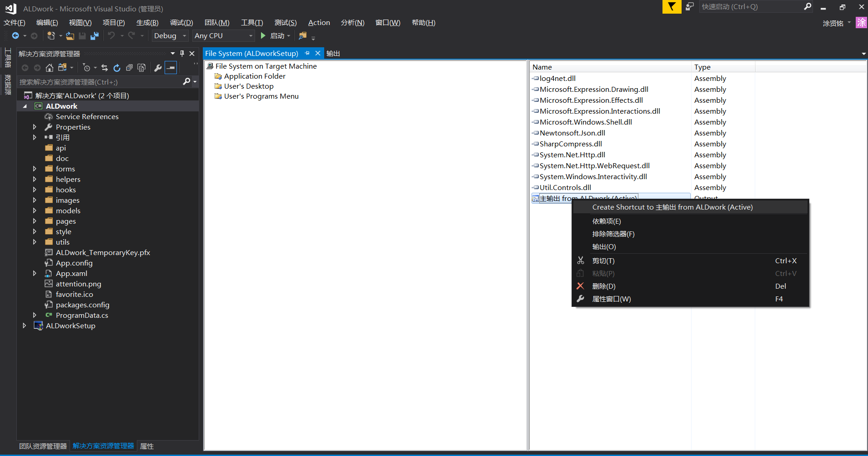Click the Quick Launch search box
The width and height of the screenshot is (868, 456).
click(x=750, y=7)
